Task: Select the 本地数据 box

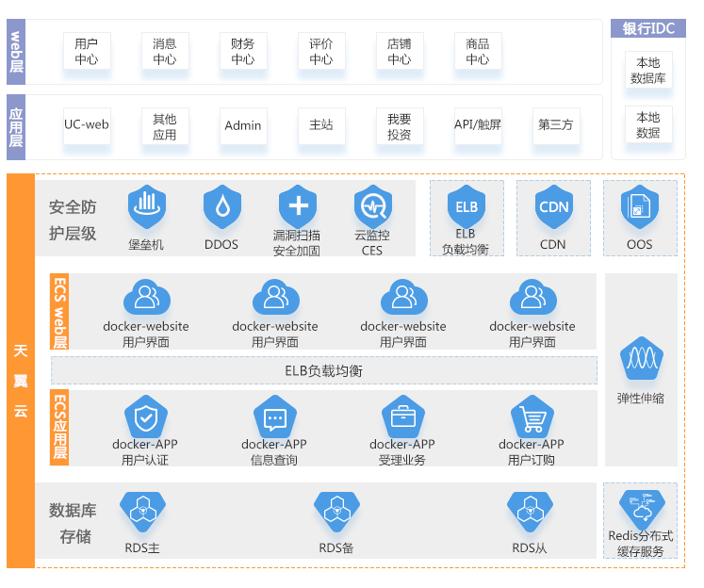Action: (x=648, y=124)
